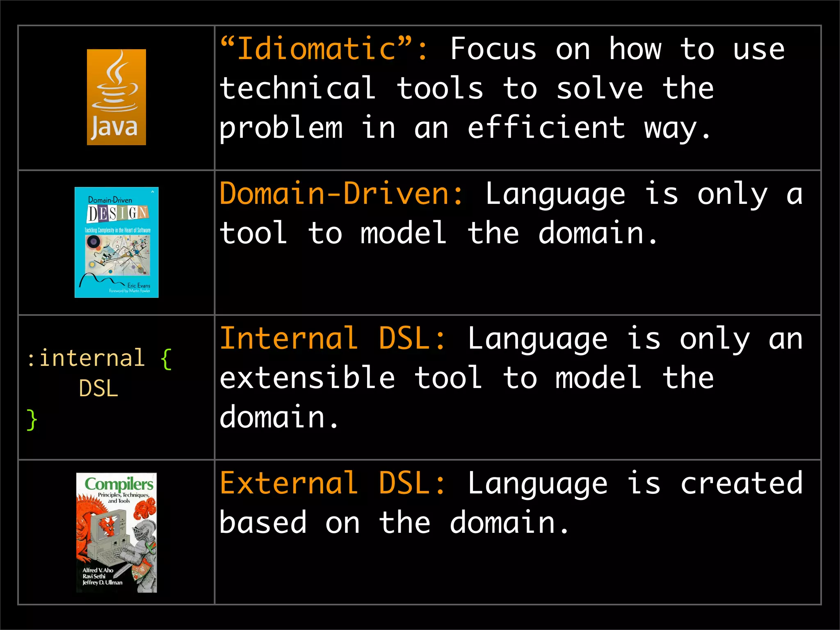Click 'Alfred V. Aho' author name on Compilers cover
840x630 pixels.
[98, 570]
